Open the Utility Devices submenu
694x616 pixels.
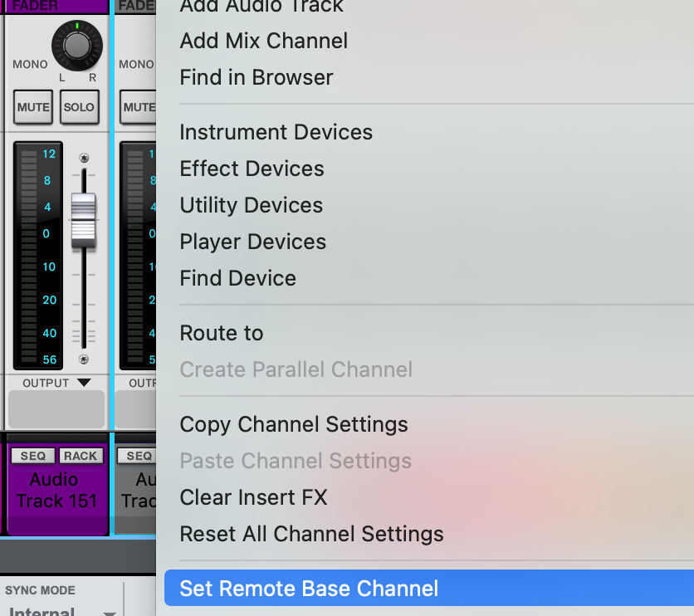[x=251, y=205]
